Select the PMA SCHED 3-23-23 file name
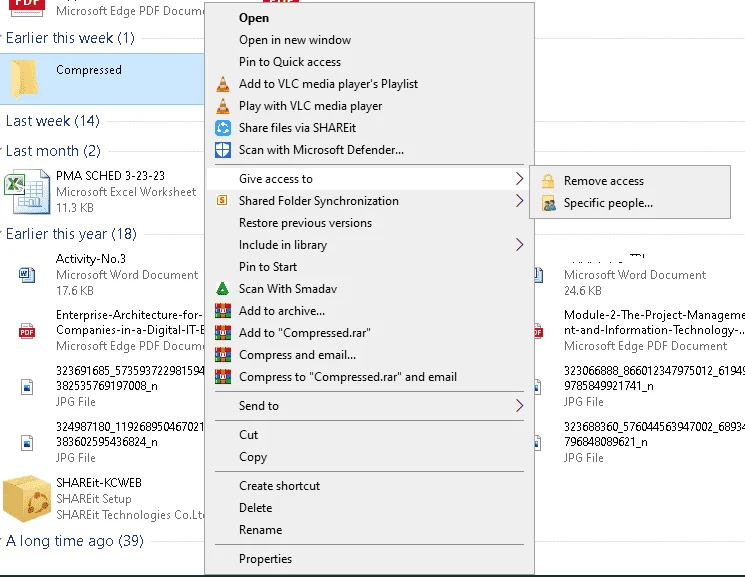 110,176
